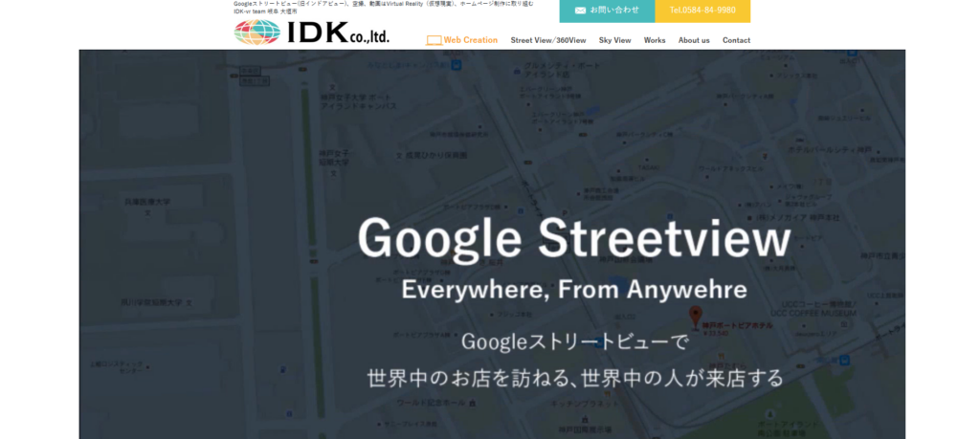Click the envelope icon in the header

[x=580, y=11]
